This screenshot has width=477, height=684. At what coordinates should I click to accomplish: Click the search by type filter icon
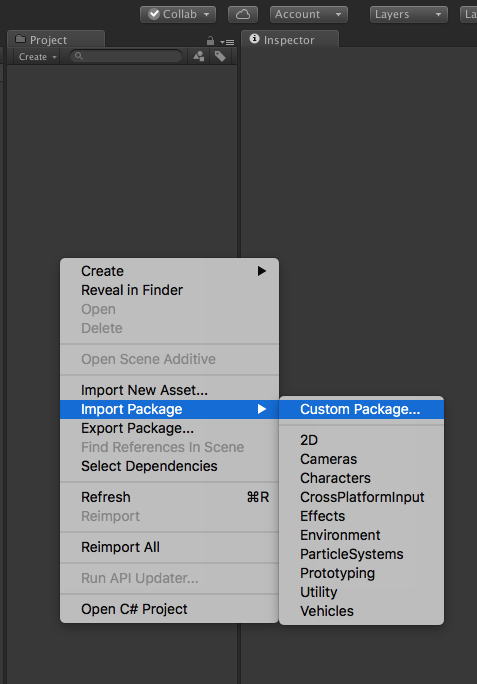coord(199,56)
